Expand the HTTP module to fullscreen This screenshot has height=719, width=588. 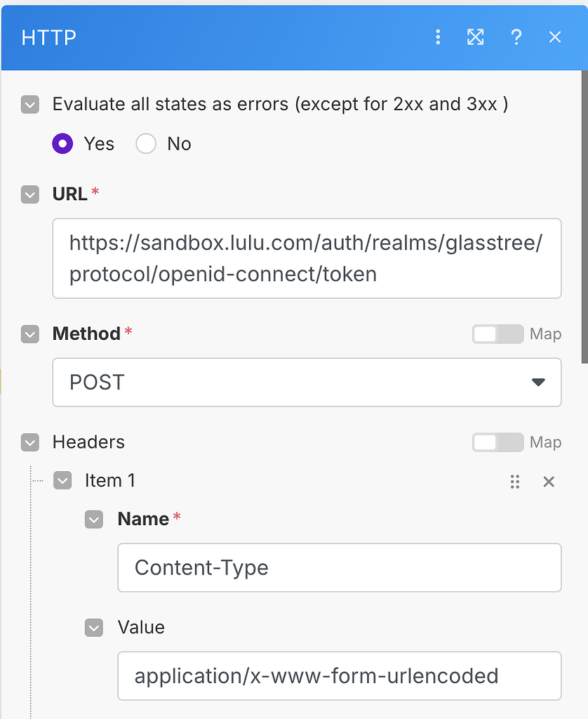[x=475, y=37]
